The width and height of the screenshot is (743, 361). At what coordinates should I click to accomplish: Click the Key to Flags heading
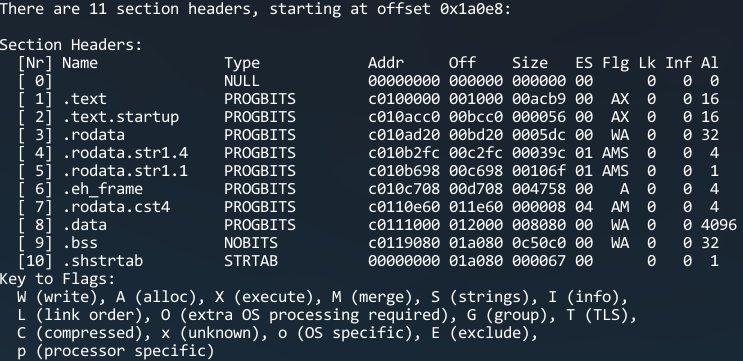point(57,279)
